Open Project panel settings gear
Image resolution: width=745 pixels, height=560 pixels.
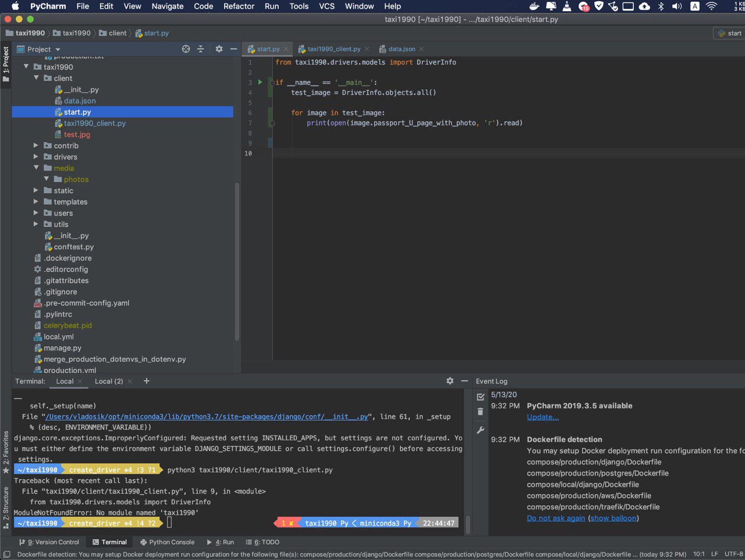[x=219, y=49]
